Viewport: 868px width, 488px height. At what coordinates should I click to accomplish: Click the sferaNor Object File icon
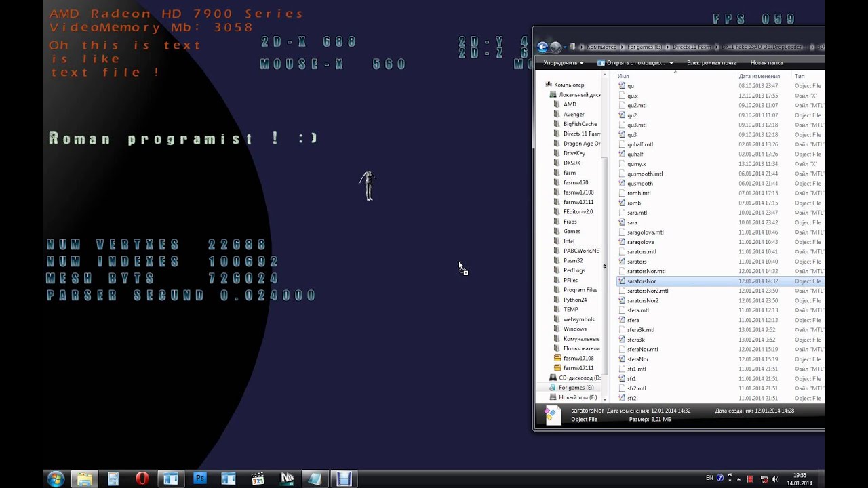[622, 359]
